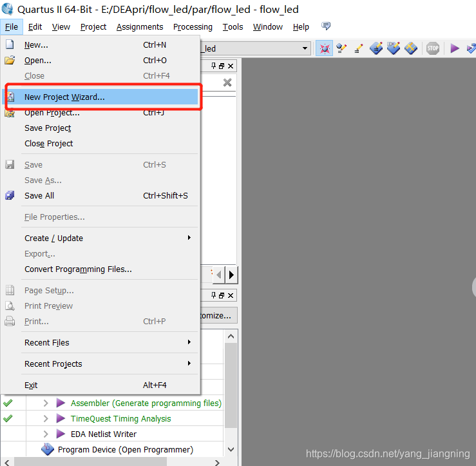This screenshot has height=466, width=476.
Task: Click Assembler play icon
Action: tap(61, 403)
